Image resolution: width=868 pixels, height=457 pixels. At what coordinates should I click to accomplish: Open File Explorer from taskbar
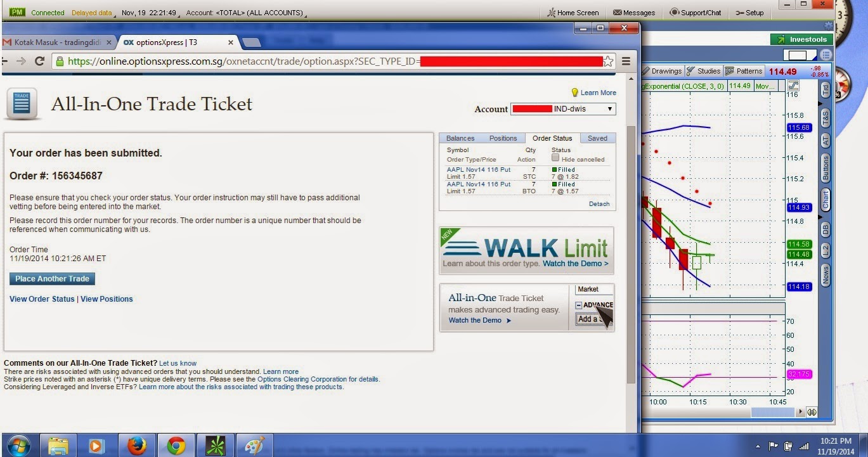click(58, 446)
